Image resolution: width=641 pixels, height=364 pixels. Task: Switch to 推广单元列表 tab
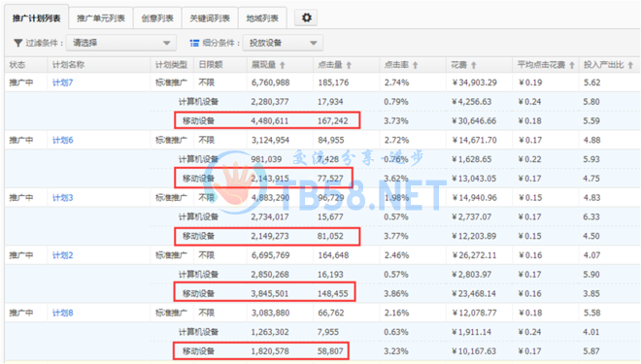click(x=101, y=18)
